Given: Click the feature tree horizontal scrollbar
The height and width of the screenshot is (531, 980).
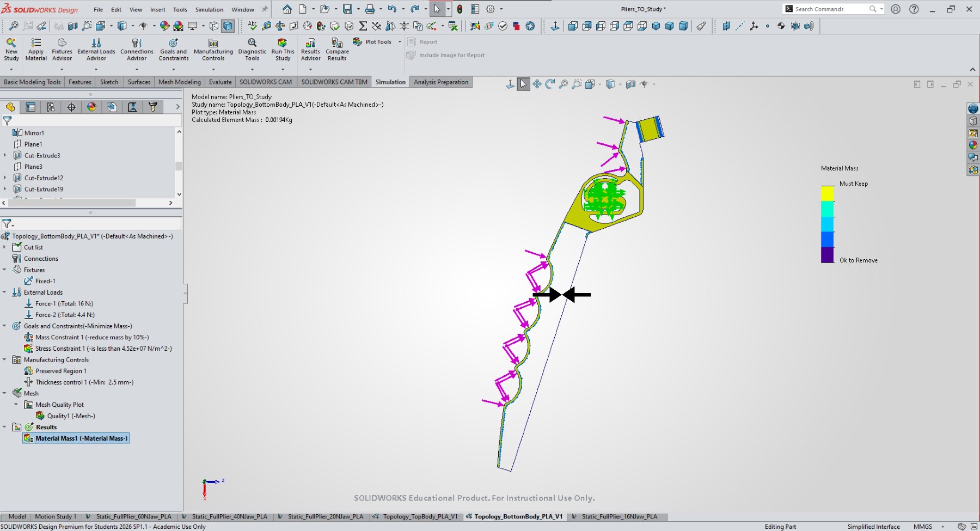Looking at the screenshot, I should 71,203.
